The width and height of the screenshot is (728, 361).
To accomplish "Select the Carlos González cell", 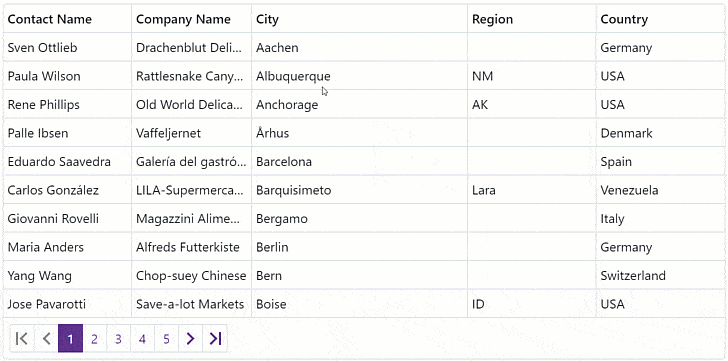I will point(67,190).
